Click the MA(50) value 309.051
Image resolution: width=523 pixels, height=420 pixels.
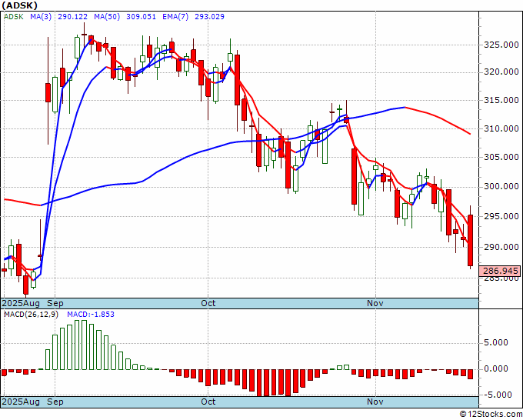pos(141,17)
